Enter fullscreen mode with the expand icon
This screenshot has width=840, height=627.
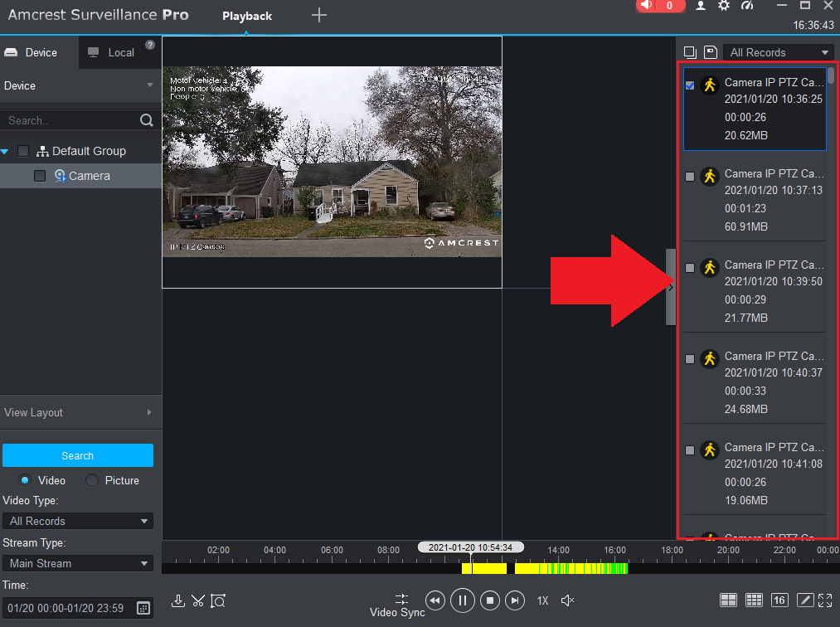825,600
